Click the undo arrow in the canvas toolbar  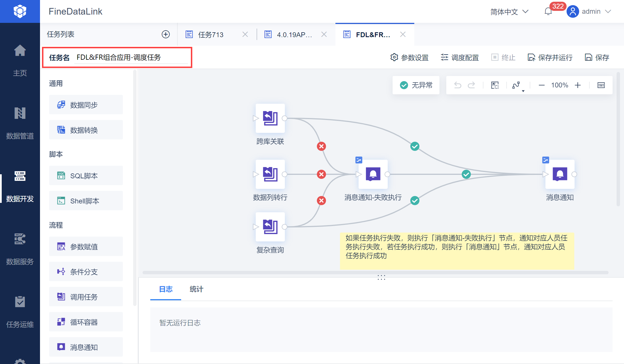pos(458,85)
